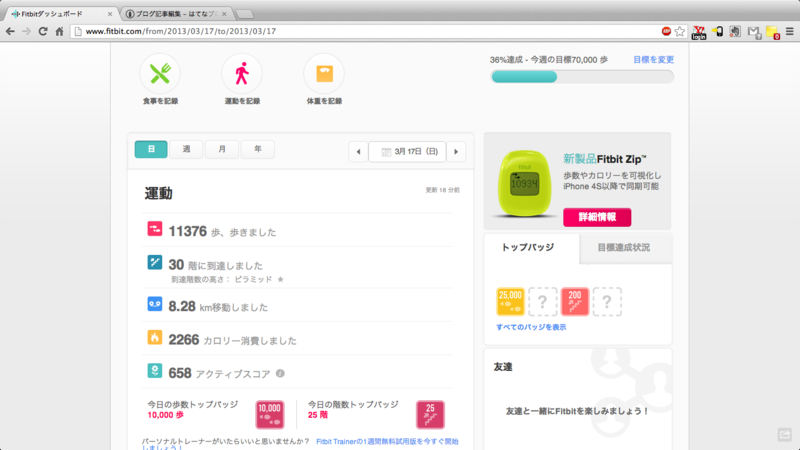
Task: Click the 11376 steps value
Action: click(187, 231)
